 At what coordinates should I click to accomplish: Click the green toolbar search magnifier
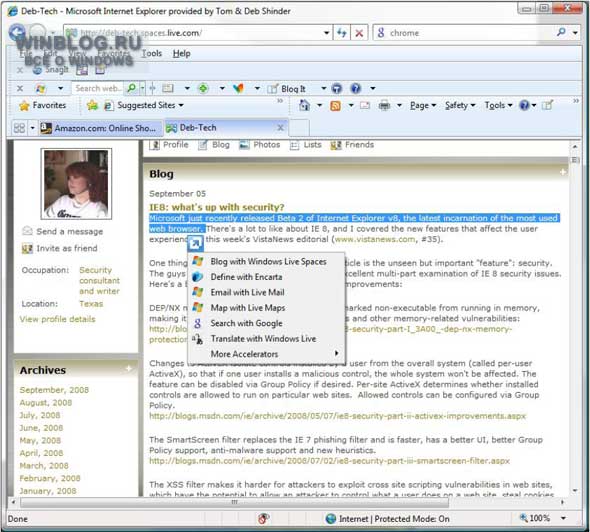(x=131, y=88)
